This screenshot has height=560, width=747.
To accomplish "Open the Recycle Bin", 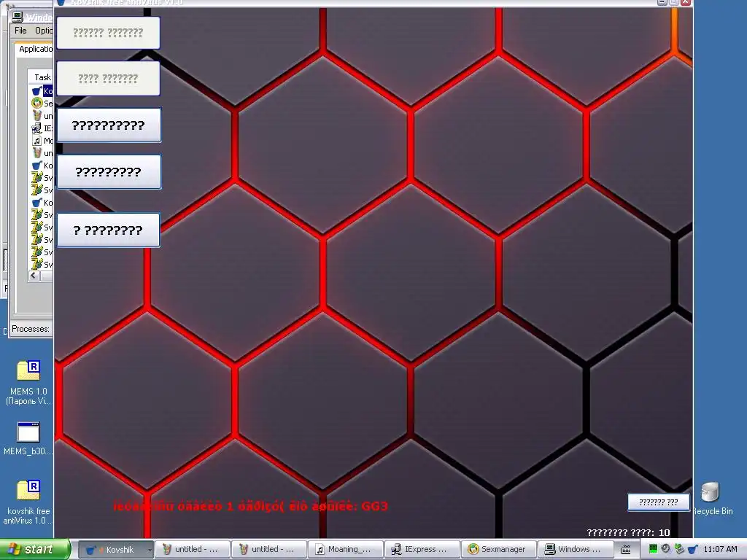I will pos(711,499).
